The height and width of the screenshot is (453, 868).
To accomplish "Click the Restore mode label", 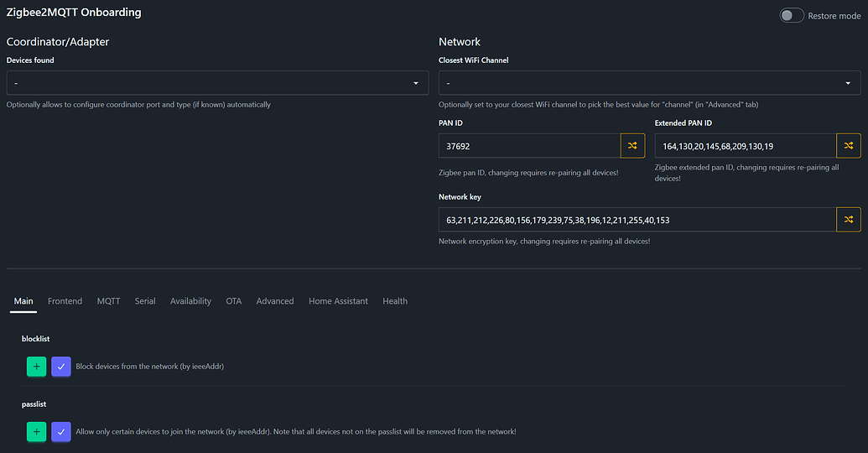I will point(834,16).
